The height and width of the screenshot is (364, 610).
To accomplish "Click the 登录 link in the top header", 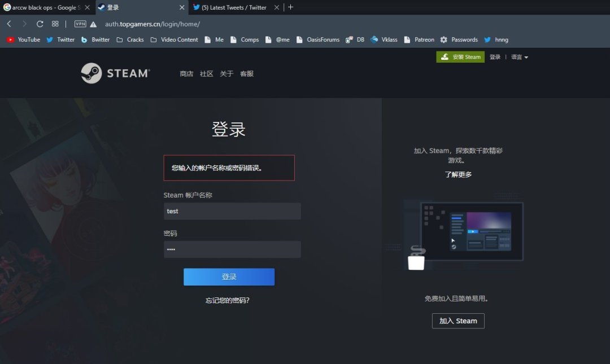I will (495, 57).
